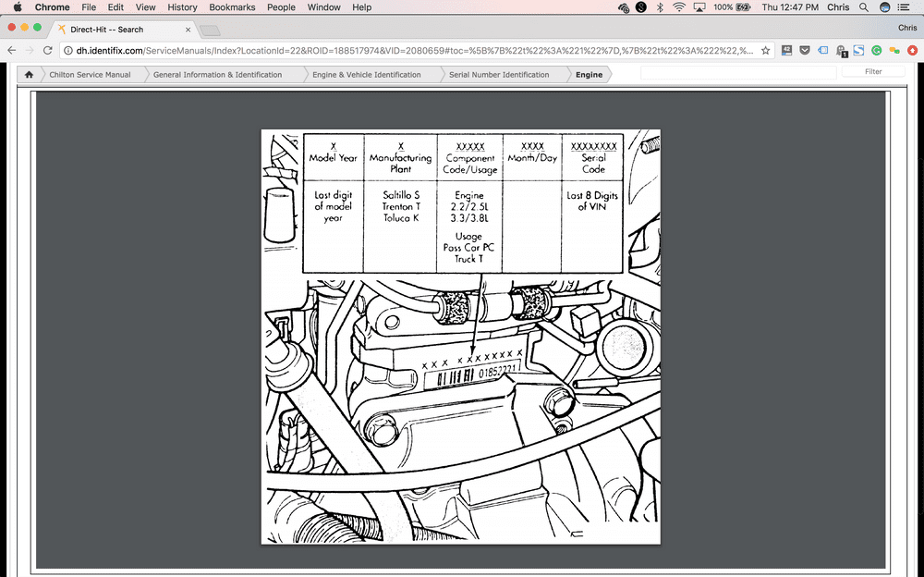Open the History menu in menu bar

(182, 7)
